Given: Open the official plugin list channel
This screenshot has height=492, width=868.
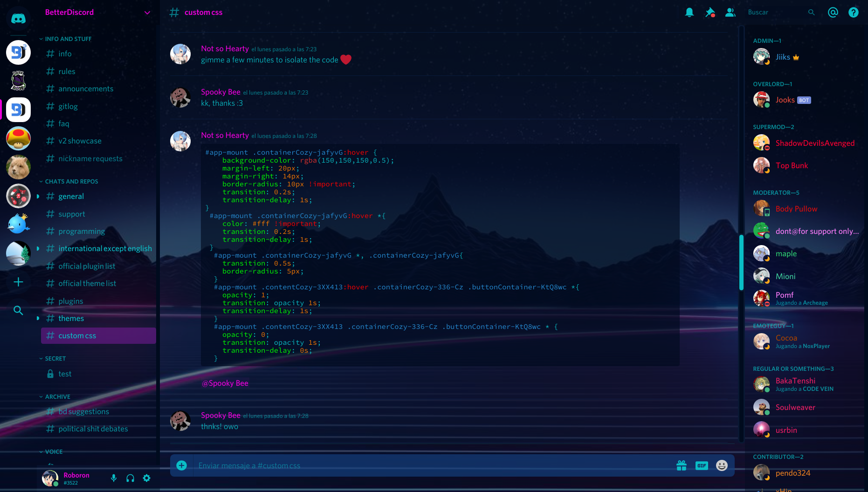Looking at the screenshot, I should tap(98, 266).
